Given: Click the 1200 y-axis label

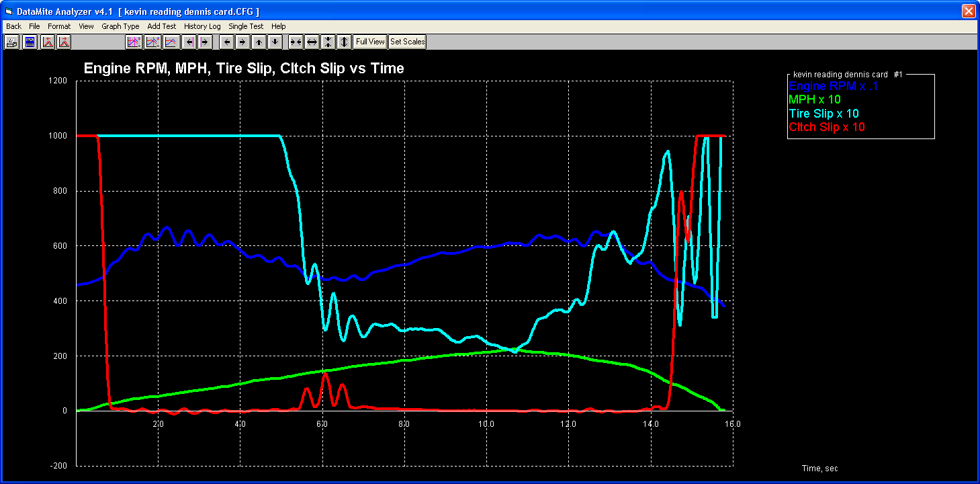Looking at the screenshot, I should pos(58,81).
